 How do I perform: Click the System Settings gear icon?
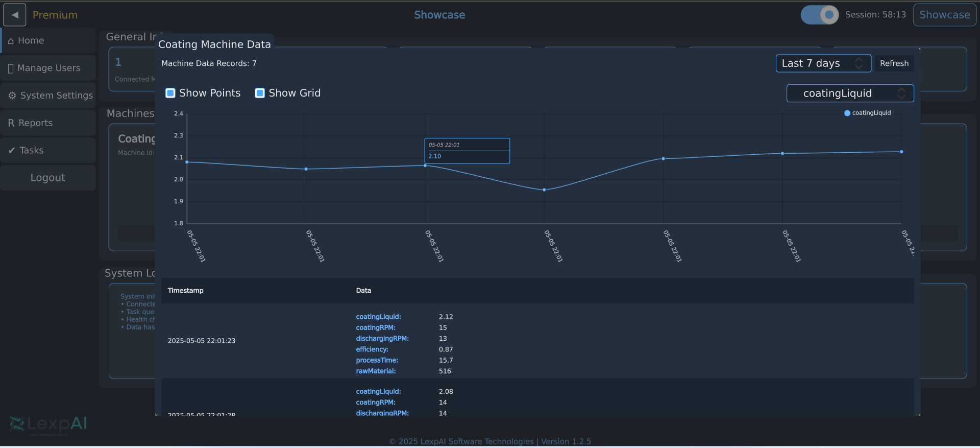(x=12, y=96)
